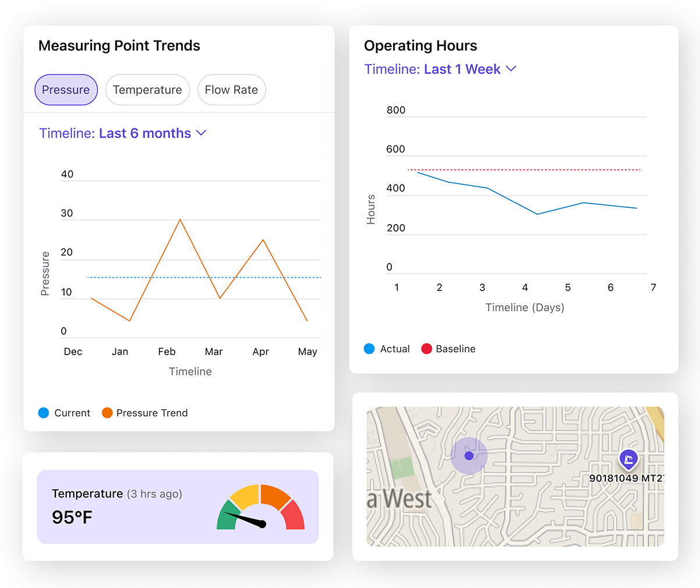Expand the Last 1 Week timeline selector
The width and height of the screenshot is (700, 588).
[x=511, y=69]
